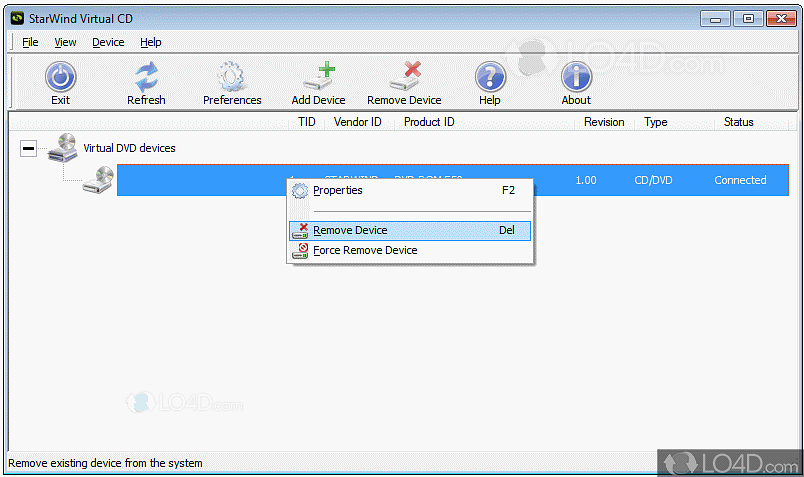804x477 pixels.
Task: Open the View menu
Action: [x=65, y=42]
